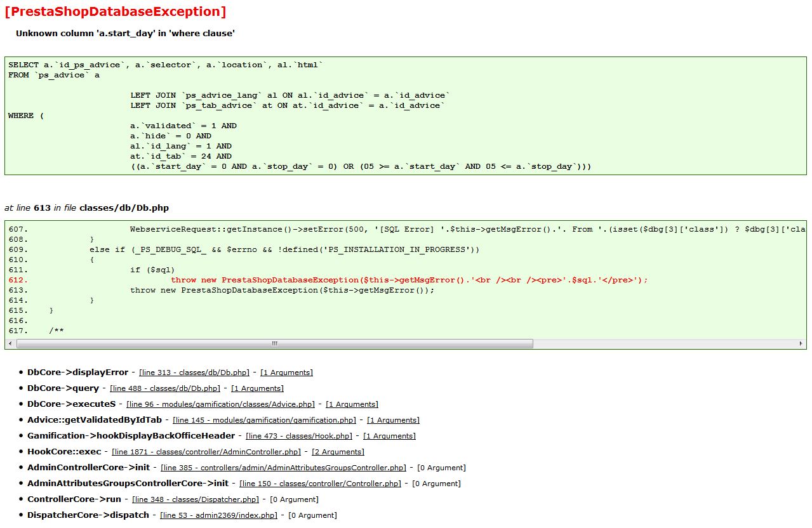Click the LEFT JOIN ps_tab_advice line
The image size is (812, 528).
pyautogui.click(x=288, y=105)
